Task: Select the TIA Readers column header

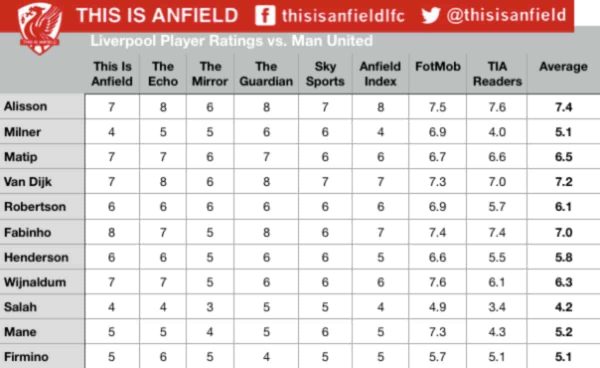Action: coord(497,74)
